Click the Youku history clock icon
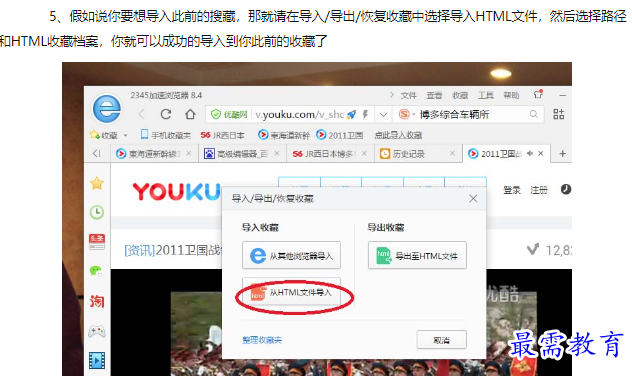 [565, 189]
